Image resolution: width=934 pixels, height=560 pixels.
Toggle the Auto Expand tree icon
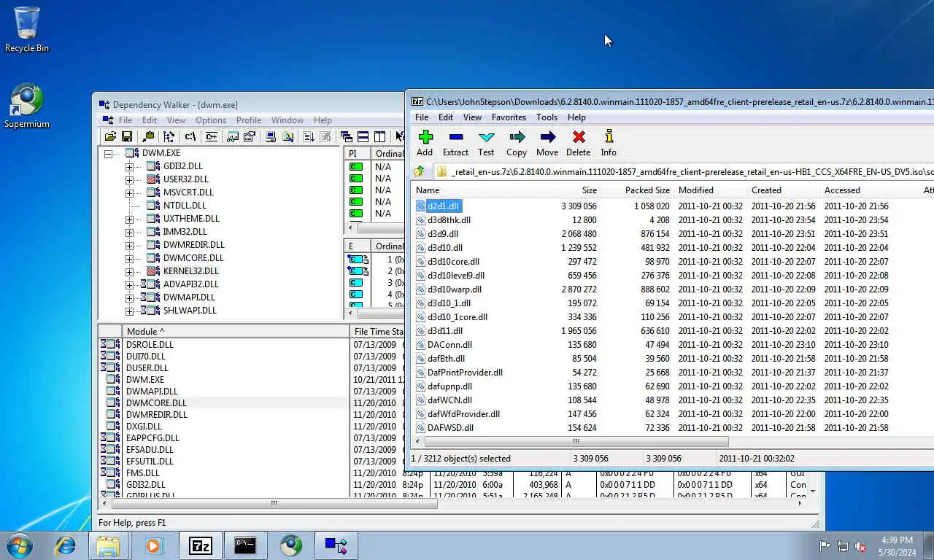pyautogui.click(x=169, y=136)
